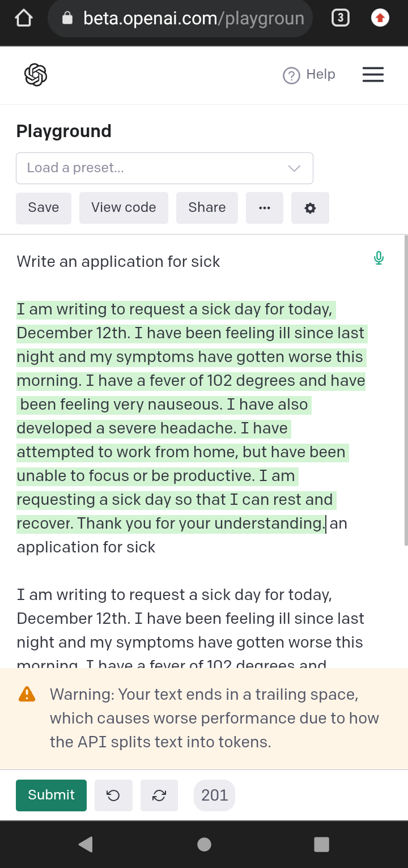
Task: Click the settings gear button
Action: coord(310,208)
